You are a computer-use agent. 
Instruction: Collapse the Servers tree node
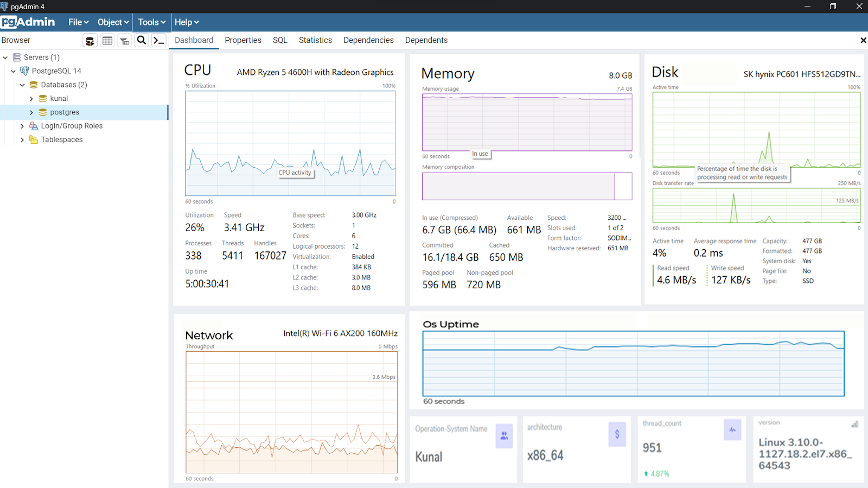click(x=5, y=57)
